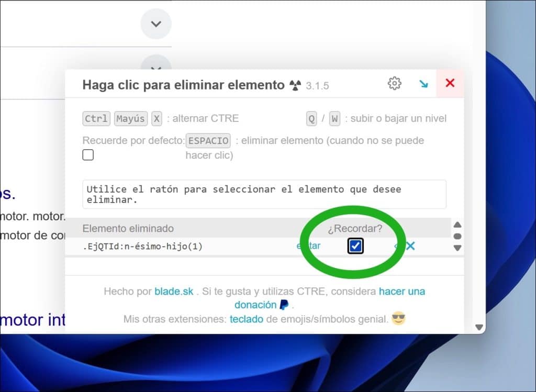Delete the .EjQTId rule with blue X
Screen dimensions: 536x392
coord(410,246)
